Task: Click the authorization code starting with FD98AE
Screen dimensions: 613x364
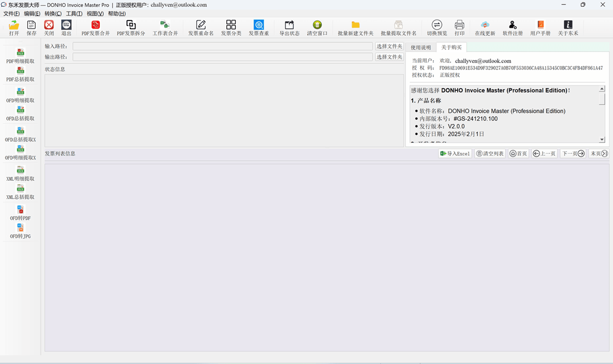Action: pos(521,68)
